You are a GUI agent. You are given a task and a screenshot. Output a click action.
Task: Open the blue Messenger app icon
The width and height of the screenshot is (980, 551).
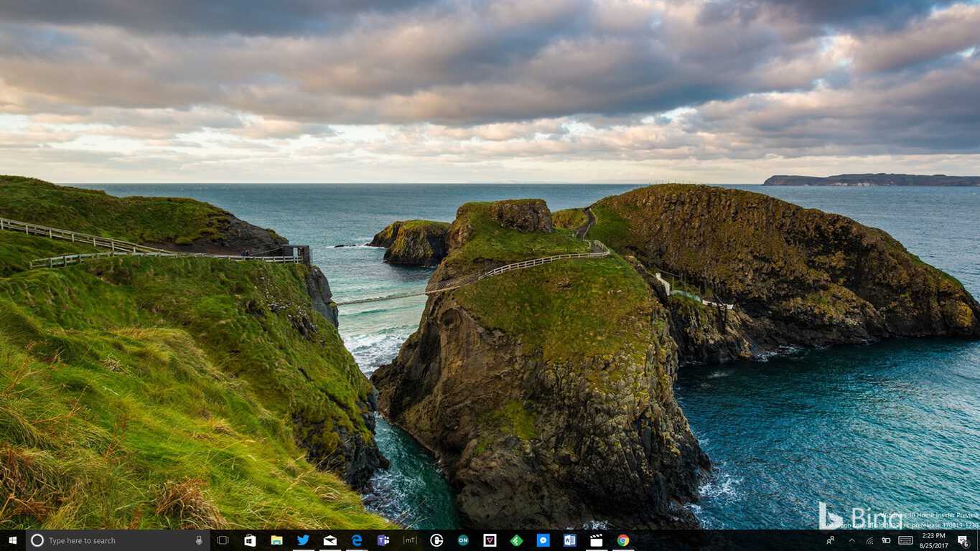[543, 540]
